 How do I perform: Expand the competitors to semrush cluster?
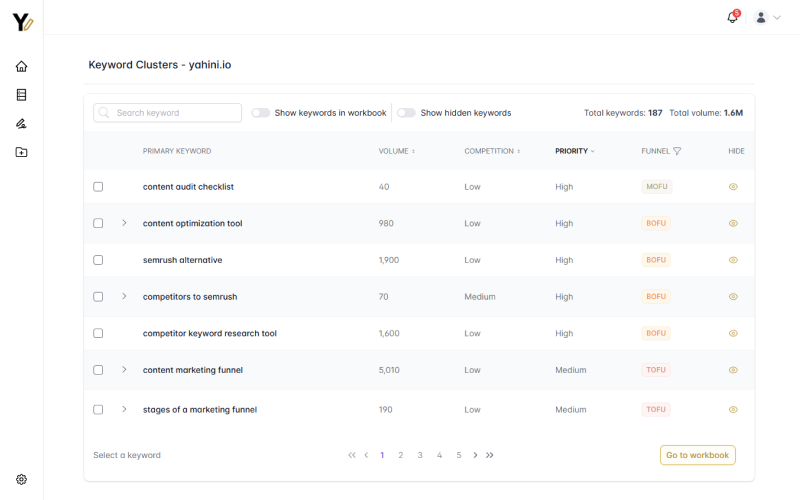click(124, 296)
